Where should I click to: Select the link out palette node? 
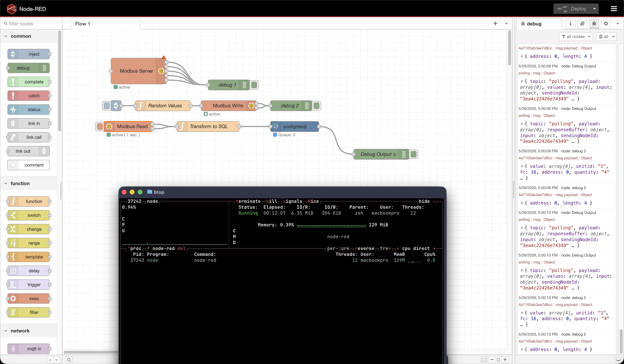pos(28,151)
